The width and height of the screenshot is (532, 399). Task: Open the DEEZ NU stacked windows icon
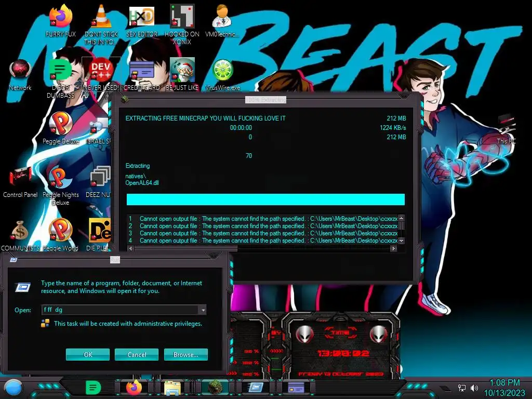pos(99,182)
